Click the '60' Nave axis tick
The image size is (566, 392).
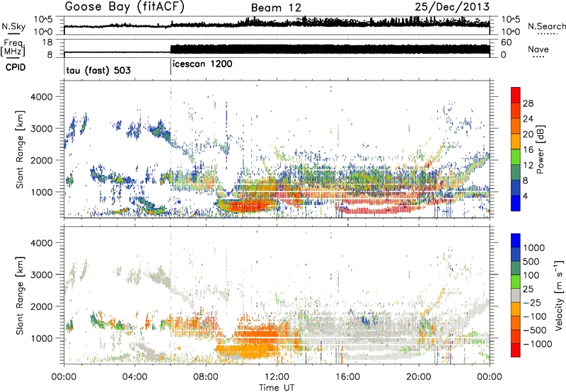506,42
